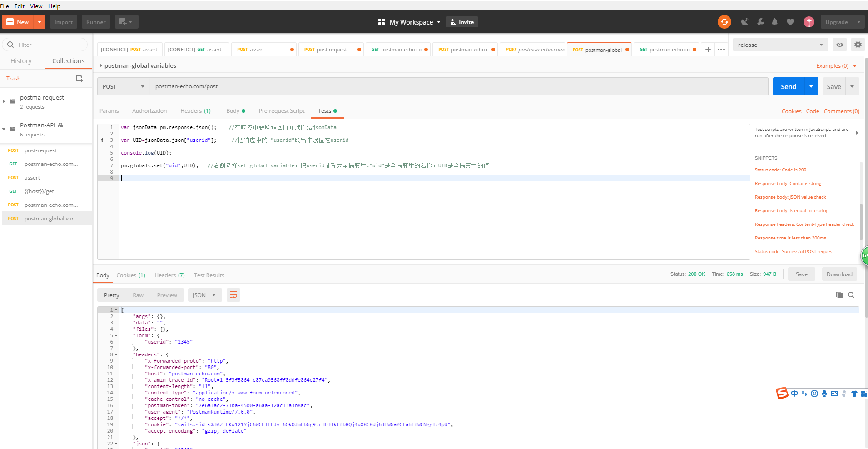Open the capture requests satellite icon
Viewport: 868px width, 449px height.
(x=745, y=22)
